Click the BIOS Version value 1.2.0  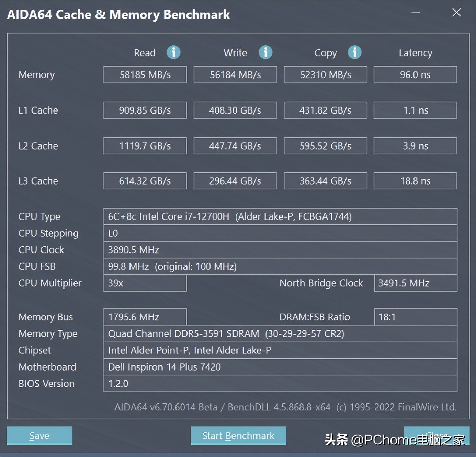280,384
